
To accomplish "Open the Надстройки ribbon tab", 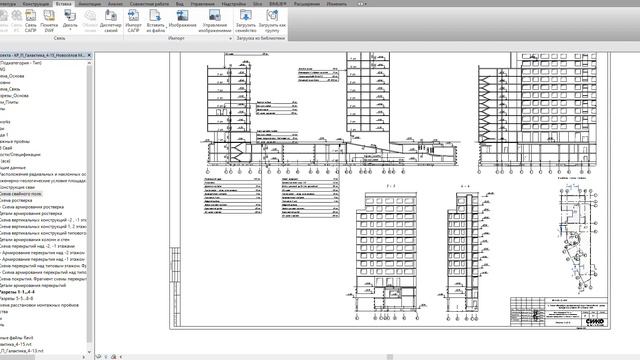I will coord(234,4).
